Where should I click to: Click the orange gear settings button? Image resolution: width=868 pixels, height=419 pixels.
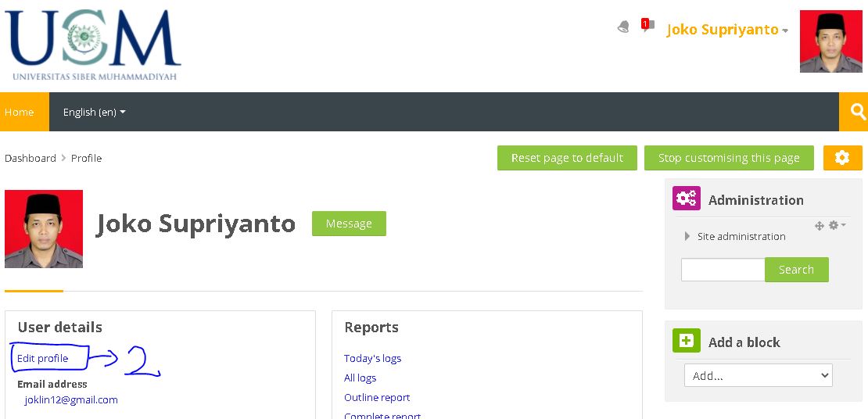pyautogui.click(x=842, y=158)
